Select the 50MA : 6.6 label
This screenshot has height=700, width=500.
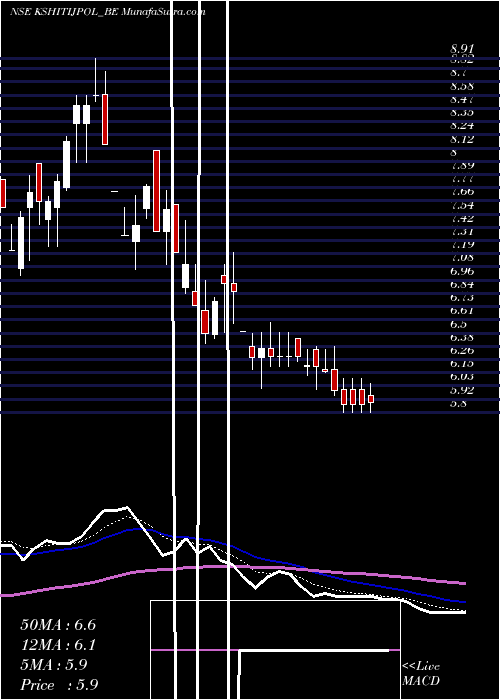58,625
